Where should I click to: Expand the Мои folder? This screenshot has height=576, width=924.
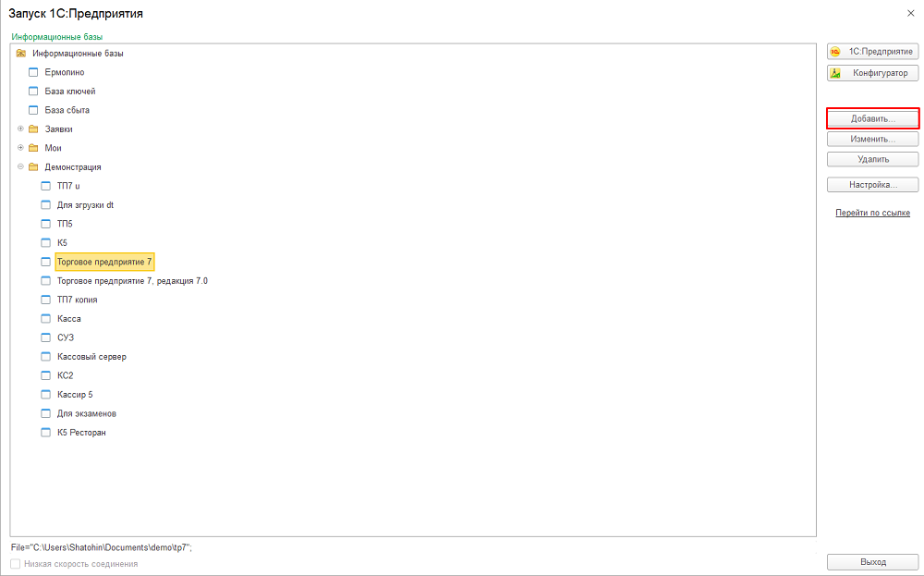20,147
